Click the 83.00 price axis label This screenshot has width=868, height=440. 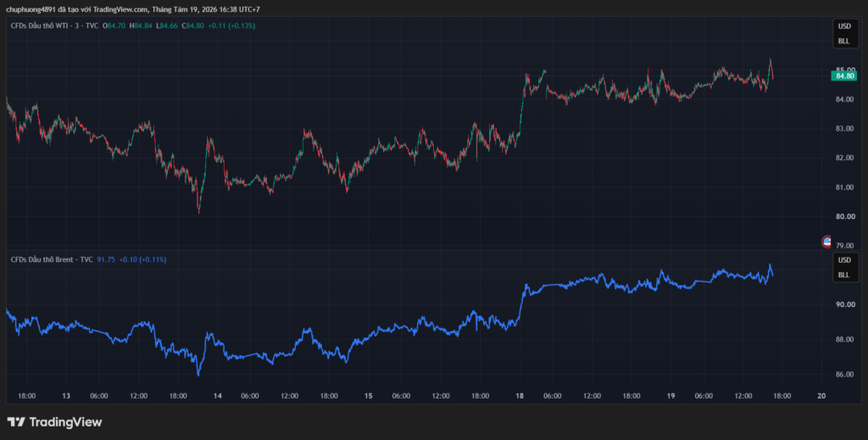tap(845, 128)
